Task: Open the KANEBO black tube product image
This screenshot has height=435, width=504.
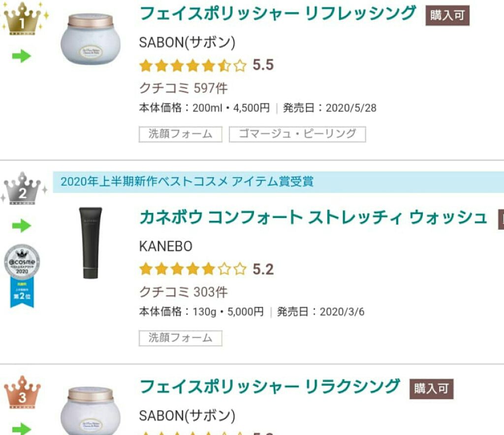Action: click(91, 243)
